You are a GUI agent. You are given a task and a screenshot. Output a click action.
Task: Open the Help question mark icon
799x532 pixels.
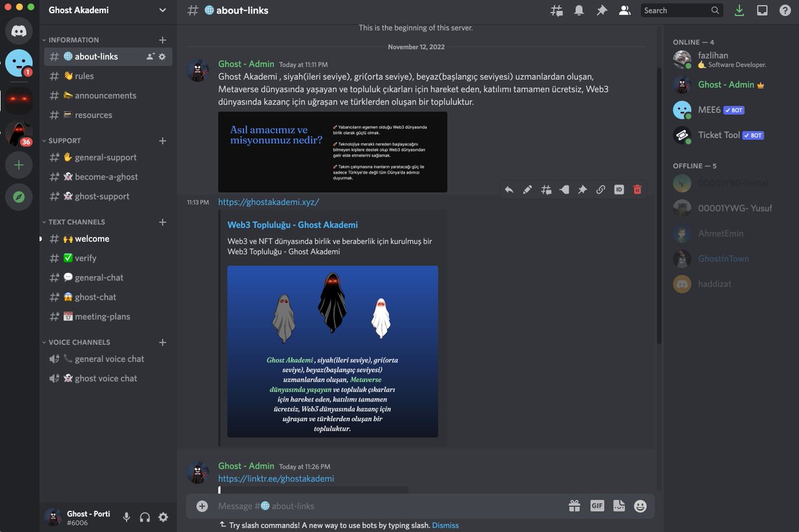785,10
